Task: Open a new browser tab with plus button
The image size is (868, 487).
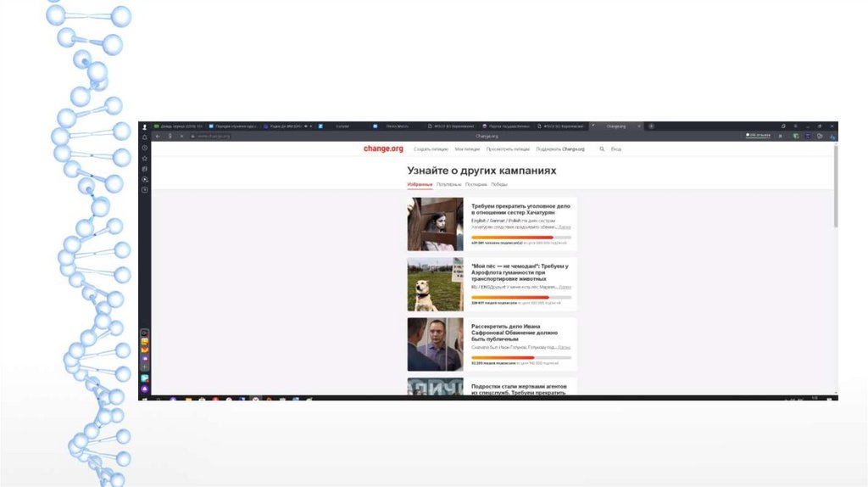Action: (652, 126)
